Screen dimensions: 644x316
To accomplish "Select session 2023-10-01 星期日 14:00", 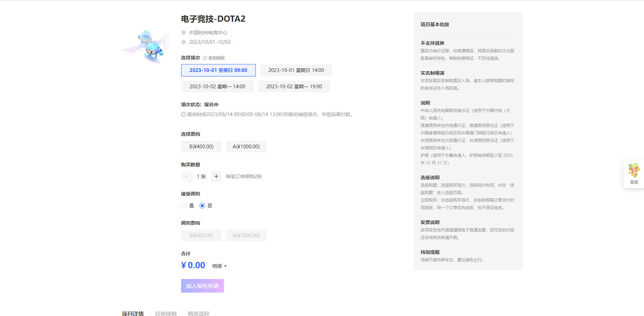I will (296, 70).
